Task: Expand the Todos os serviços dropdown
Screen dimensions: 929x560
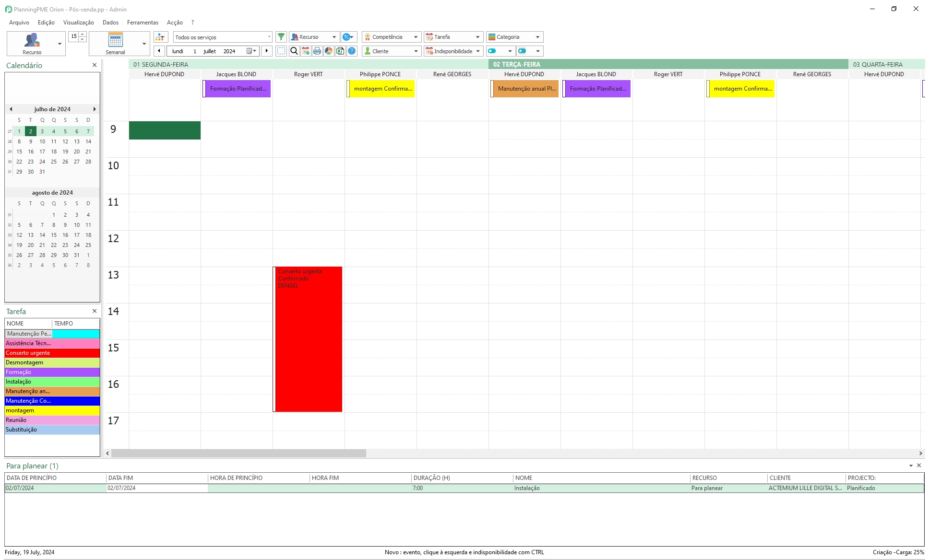Action: pos(268,36)
